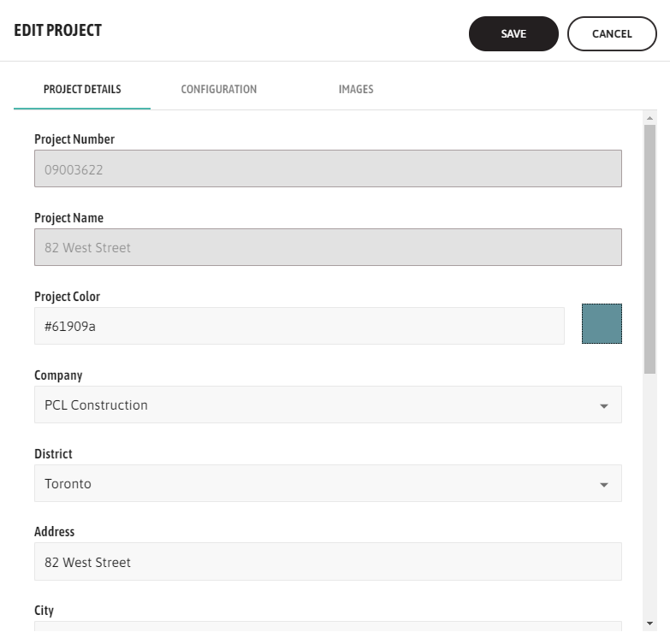
Task: Click the Project Color hex input
Action: pos(299,326)
